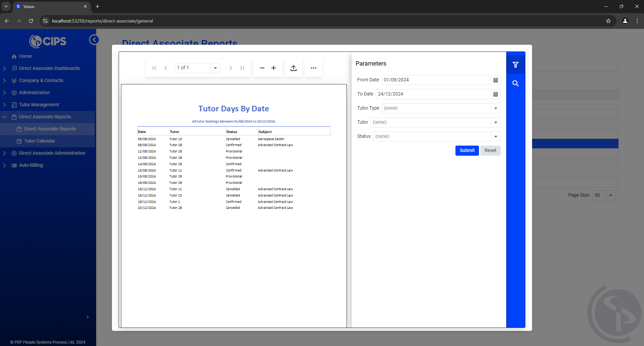Zoom out the report viewer

click(x=262, y=68)
